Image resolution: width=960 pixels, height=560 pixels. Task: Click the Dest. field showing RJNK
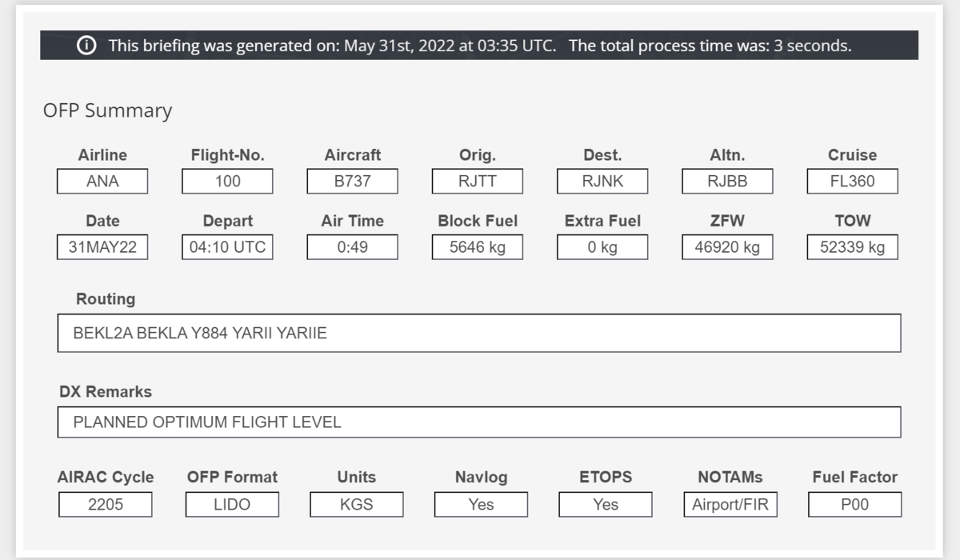[x=602, y=182]
